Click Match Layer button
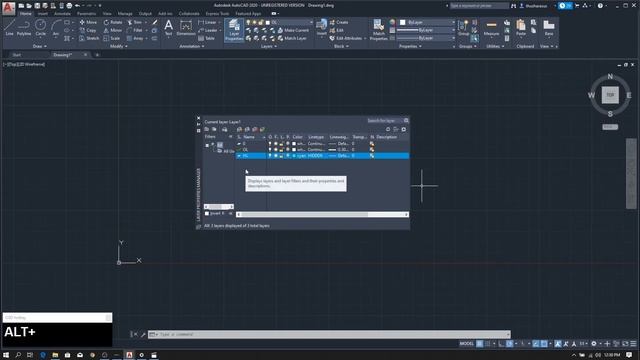This screenshot has width=640, height=360. coord(292,38)
